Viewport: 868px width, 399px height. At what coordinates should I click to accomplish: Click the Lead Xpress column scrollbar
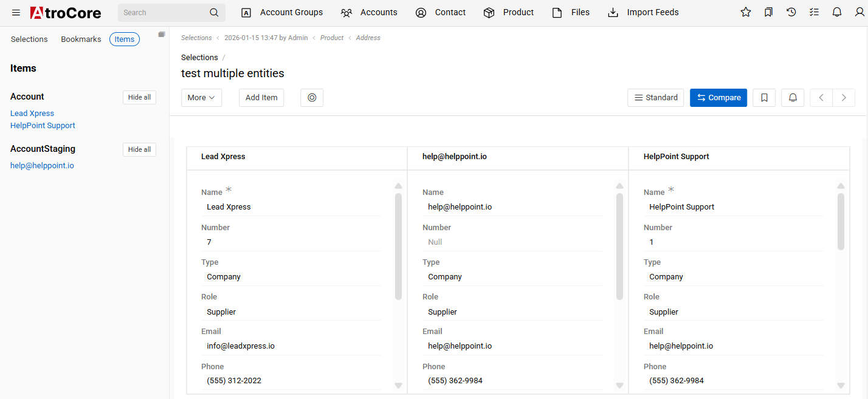coord(398,246)
